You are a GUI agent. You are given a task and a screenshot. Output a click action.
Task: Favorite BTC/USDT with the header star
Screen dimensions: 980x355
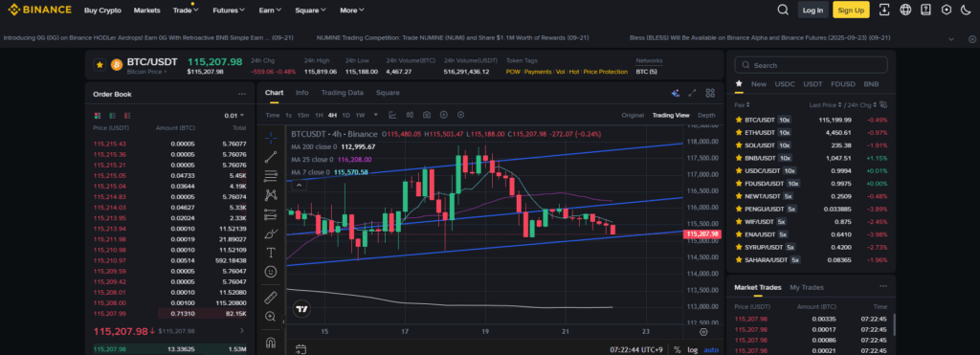point(100,64)
